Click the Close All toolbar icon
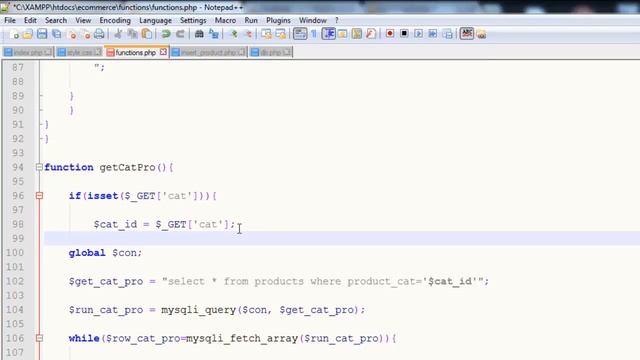Screen dimensions: 640x360 point(86,34)
